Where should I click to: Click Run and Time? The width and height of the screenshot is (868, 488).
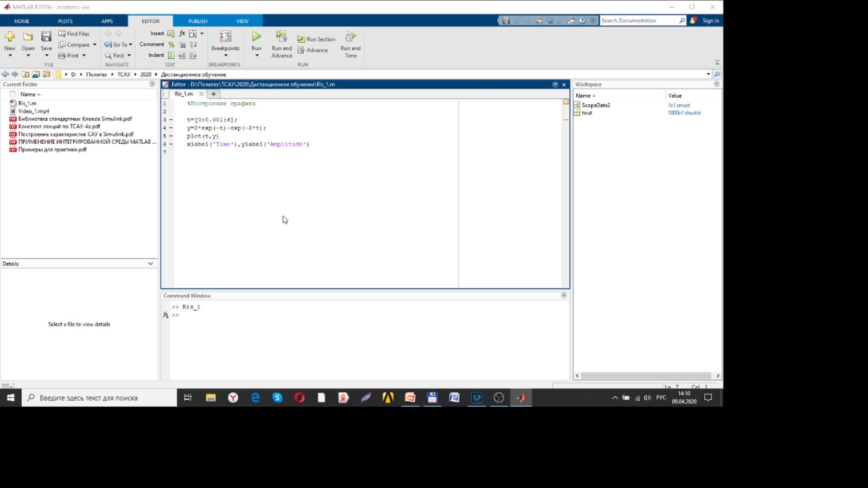[350, 44]
